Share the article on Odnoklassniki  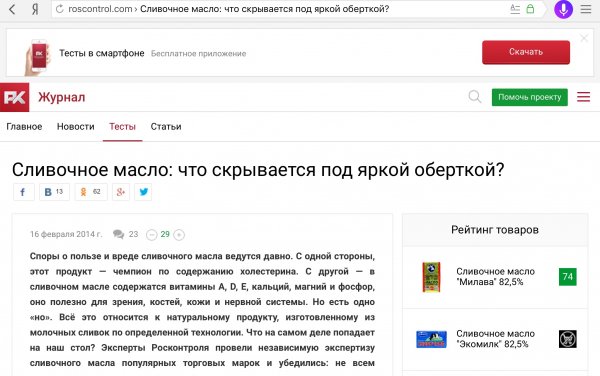91,192
